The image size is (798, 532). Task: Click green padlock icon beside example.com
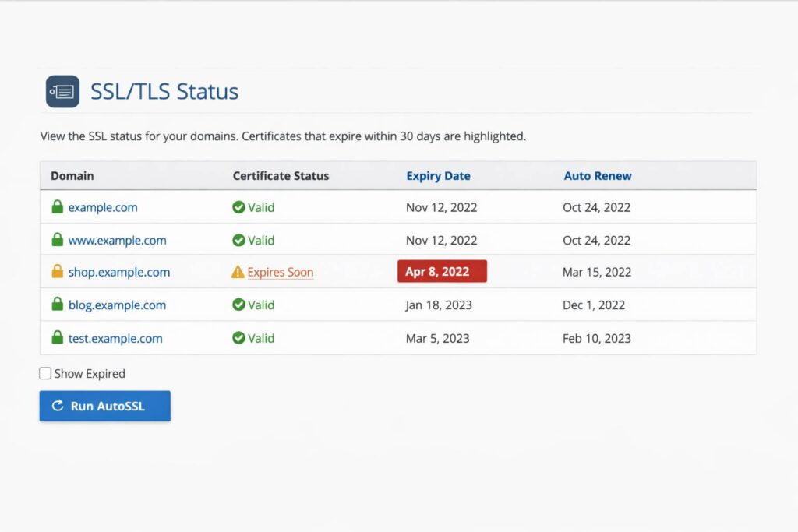tap(57, 207)
